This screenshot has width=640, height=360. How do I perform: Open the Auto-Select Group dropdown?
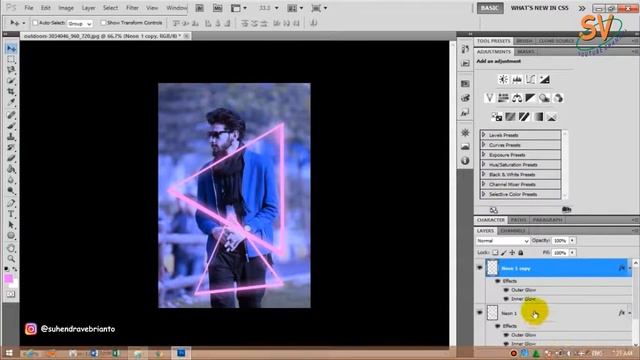[80, 23]
